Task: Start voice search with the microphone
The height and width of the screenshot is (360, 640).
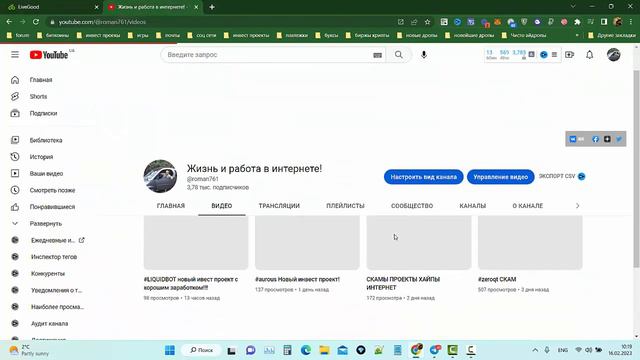Action: pos(424,55)
